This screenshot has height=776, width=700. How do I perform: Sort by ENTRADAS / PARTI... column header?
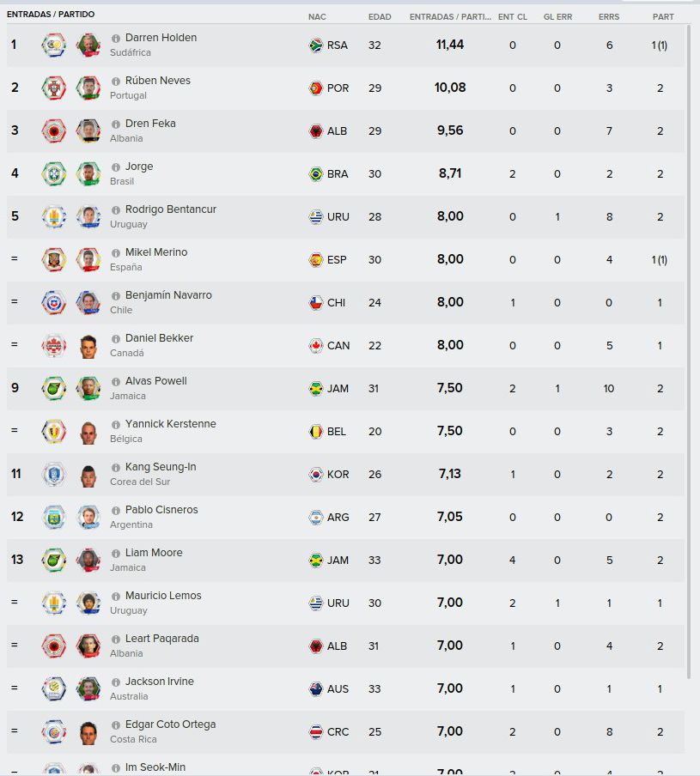tap(450, 17)
